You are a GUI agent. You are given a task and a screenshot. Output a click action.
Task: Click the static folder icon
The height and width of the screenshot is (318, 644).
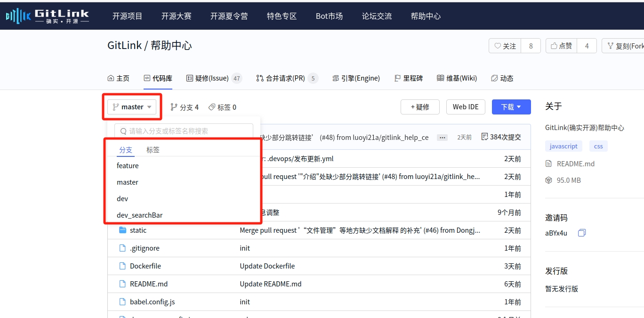point(123,230)
